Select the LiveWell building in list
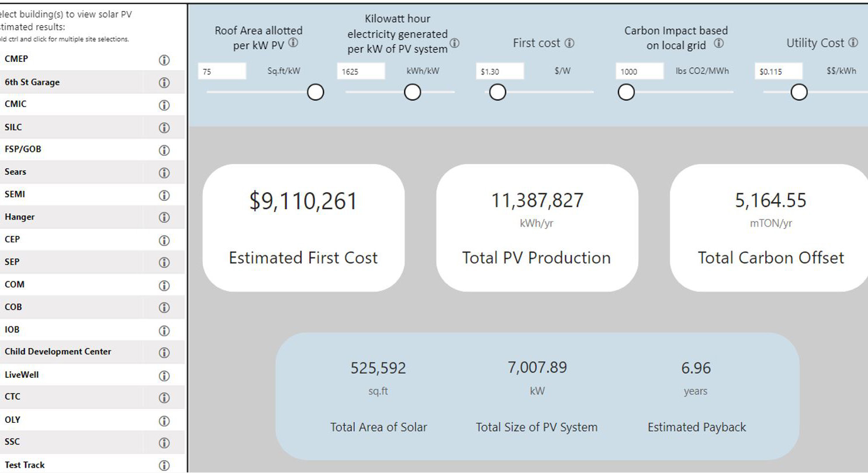 tap(22, 374)
